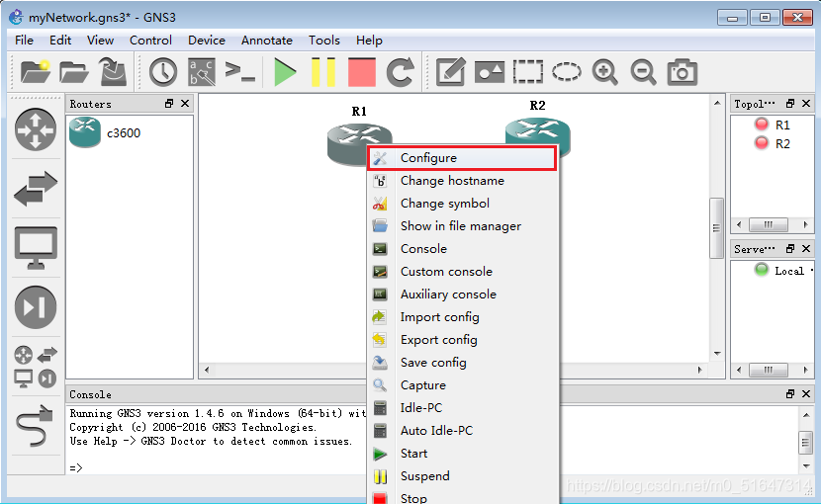
Task: Undock the Routers panel
Action: coord(168,104)
